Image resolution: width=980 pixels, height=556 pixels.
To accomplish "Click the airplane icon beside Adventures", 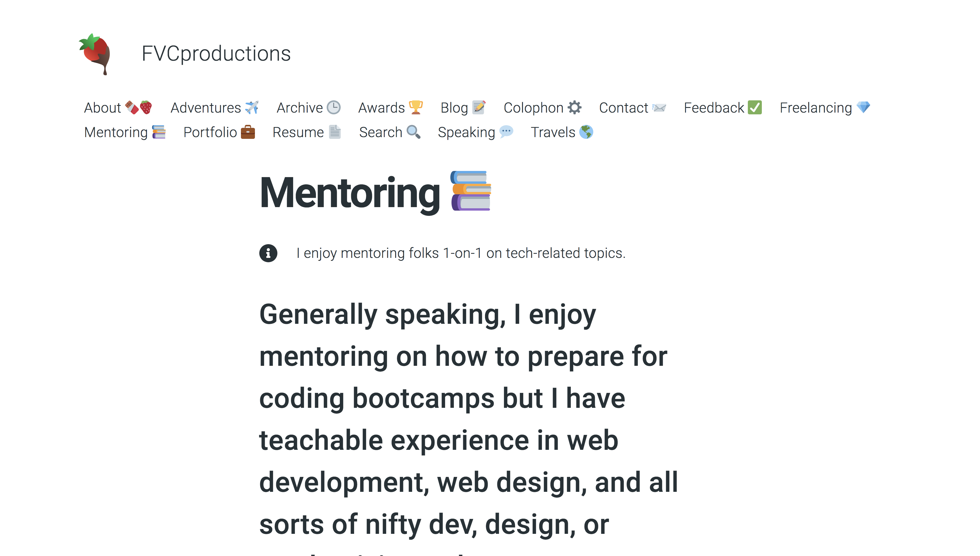I will (252, 108).
